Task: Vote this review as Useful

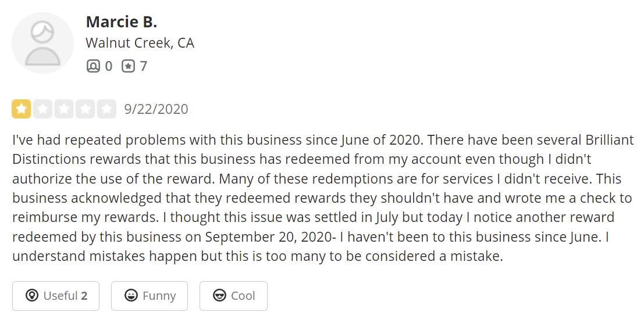Action: click(x=56, y=296)
